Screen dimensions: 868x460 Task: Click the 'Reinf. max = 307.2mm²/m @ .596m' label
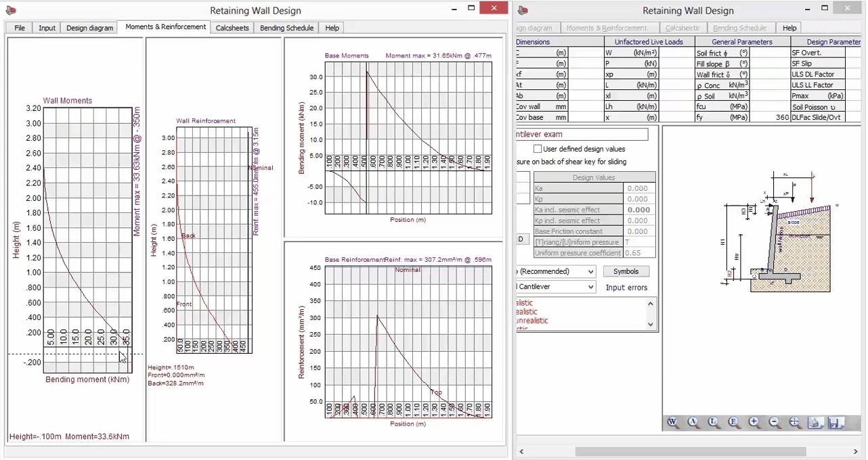tap(437, 260)
